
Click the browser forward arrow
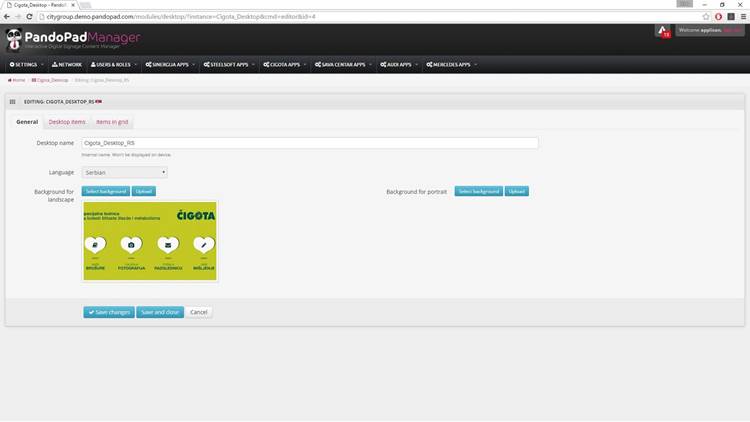18,16
